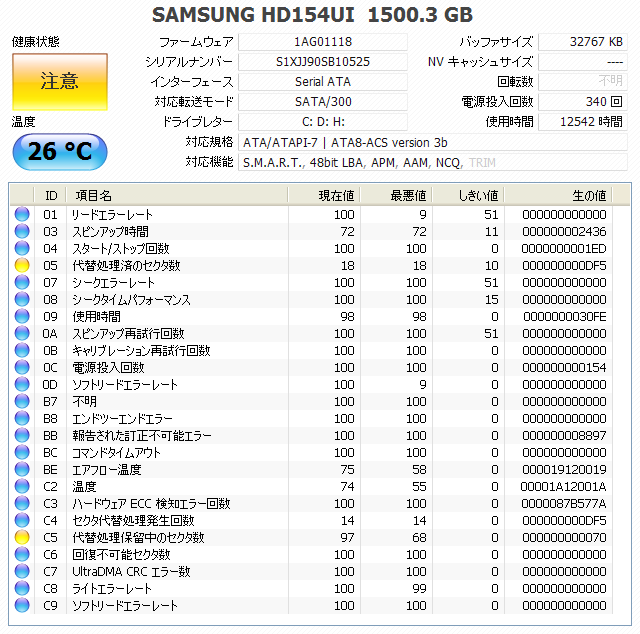
Task: Select the UltraDMA CRC エラー数 attribute name
Action: pos(131,572)
